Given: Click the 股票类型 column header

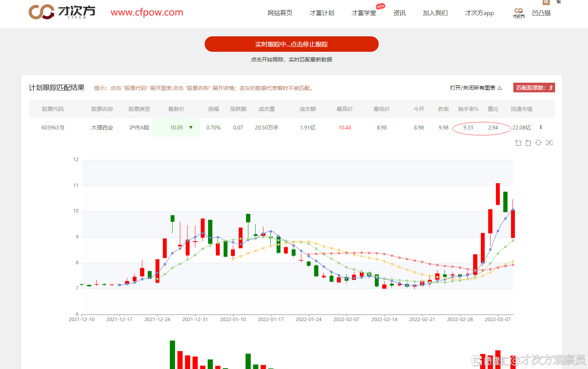Looking at the screenshot, I should pyautogui.click(x=139, y=109).
